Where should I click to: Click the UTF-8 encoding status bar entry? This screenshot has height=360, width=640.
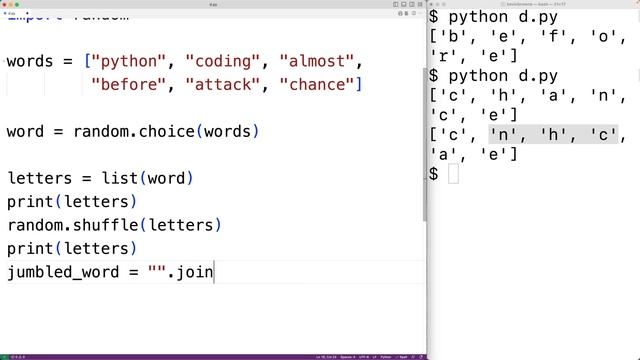pyautogui.click(x=364, y=357)
